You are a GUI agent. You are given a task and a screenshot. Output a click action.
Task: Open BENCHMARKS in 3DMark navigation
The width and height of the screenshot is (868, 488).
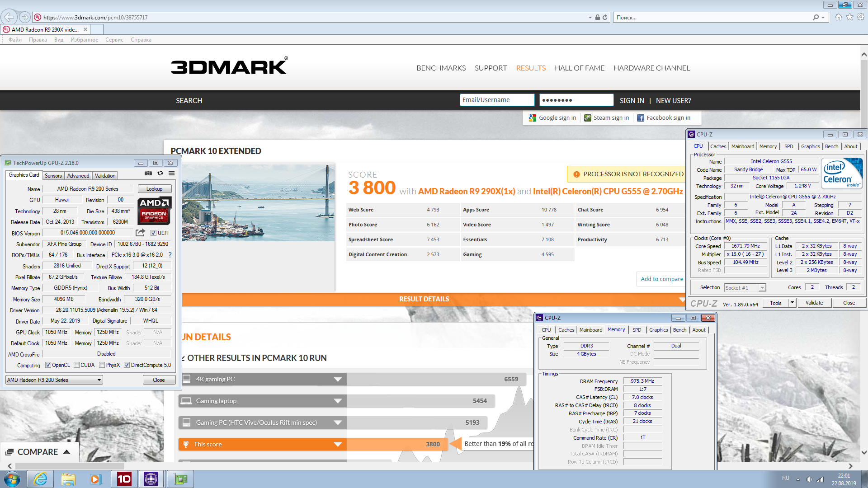[441, 68]
